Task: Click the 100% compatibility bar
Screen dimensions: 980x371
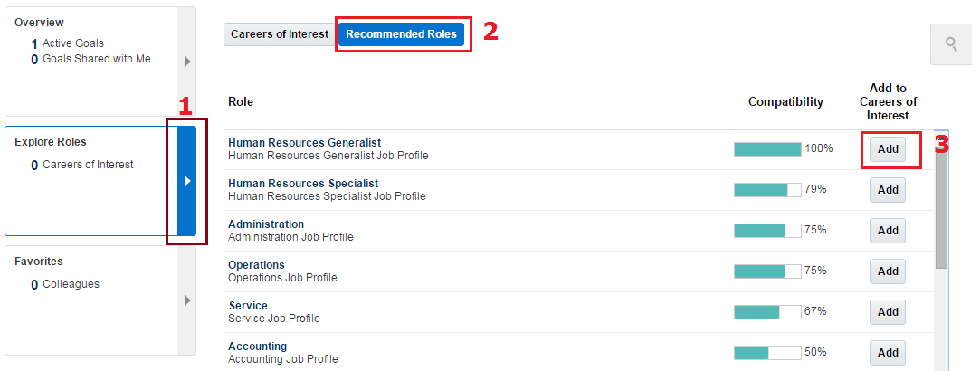Action: (767, 149)
